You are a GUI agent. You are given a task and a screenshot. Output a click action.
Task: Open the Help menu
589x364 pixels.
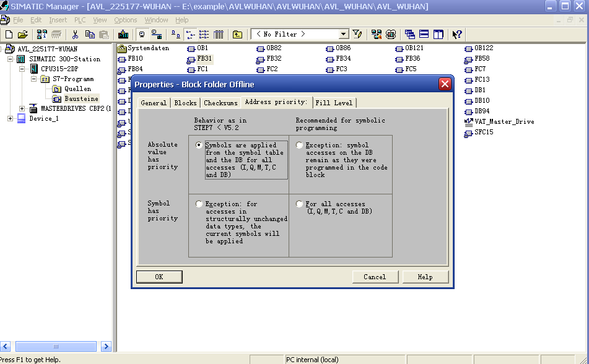point(182,20)
